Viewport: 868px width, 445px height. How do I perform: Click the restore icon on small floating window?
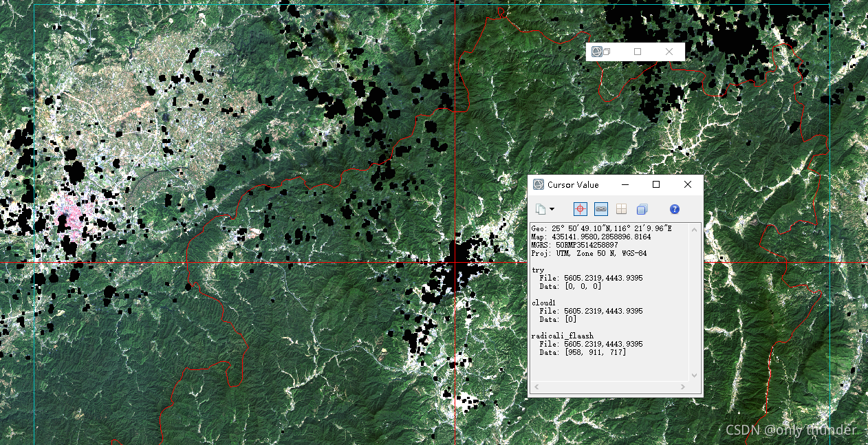point(607,52)
